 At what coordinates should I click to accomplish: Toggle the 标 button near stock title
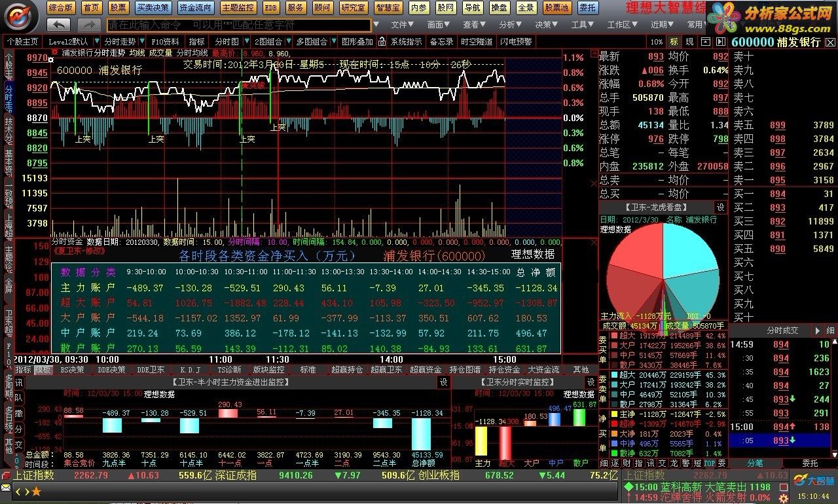(674, 41)
